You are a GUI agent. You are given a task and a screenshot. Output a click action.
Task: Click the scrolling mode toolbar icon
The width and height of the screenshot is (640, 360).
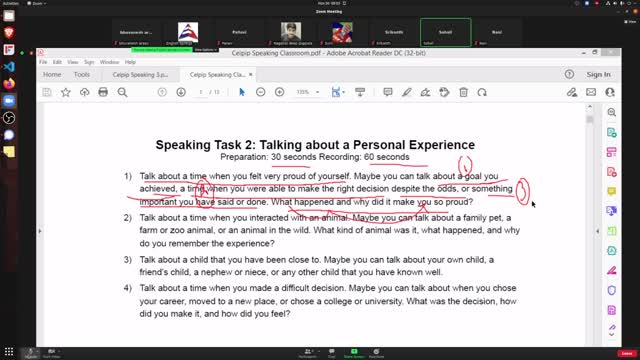pos(360,92)
